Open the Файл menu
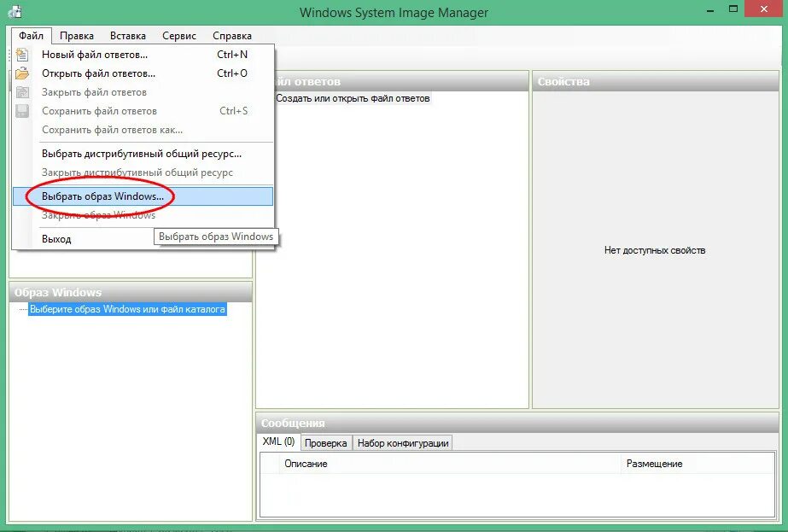Image resolution: width=788 pixels, height=532 pixels. pos(31,36)
